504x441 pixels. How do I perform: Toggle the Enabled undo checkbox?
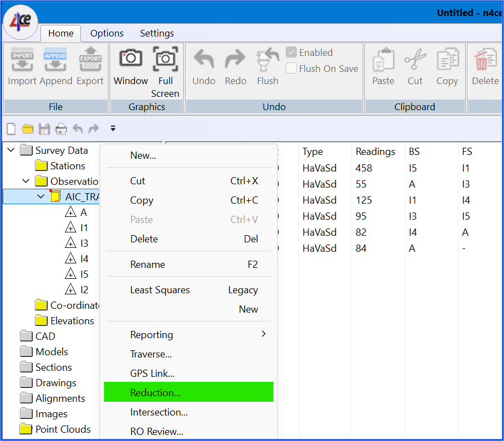point(291,52)
